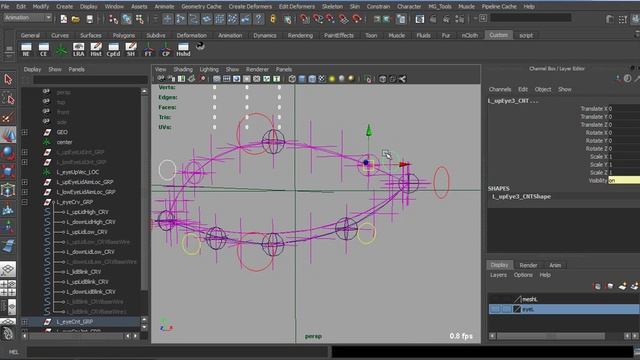The image size is (640, 360).
Task: Open the Animation menu set dropdown
Action: click(x=28, y=18)
